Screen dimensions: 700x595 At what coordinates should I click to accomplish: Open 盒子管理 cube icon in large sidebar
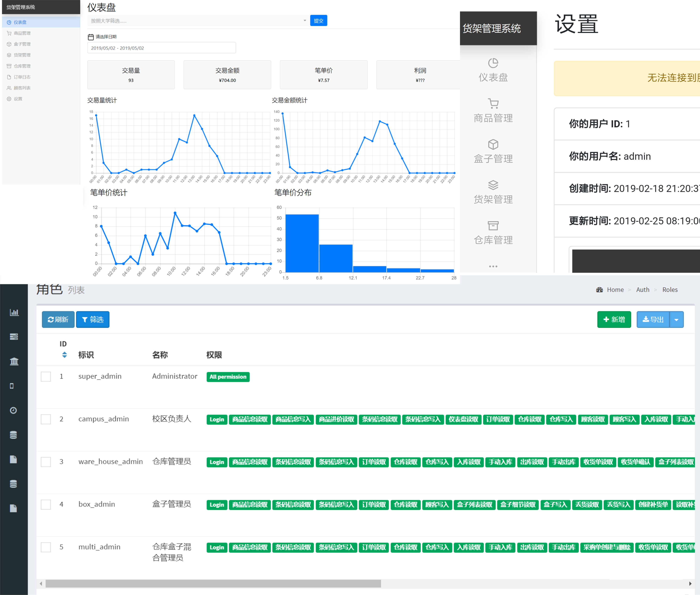click(493, 144)
